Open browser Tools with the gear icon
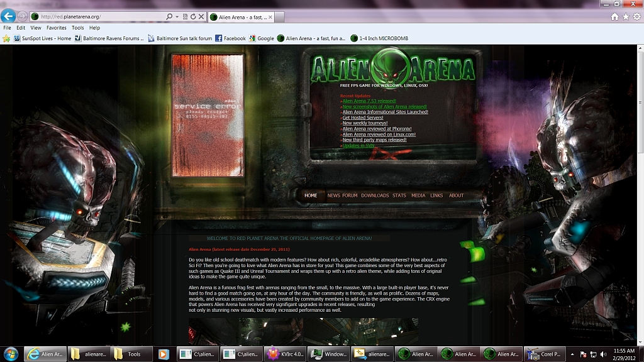 [636, 17]
